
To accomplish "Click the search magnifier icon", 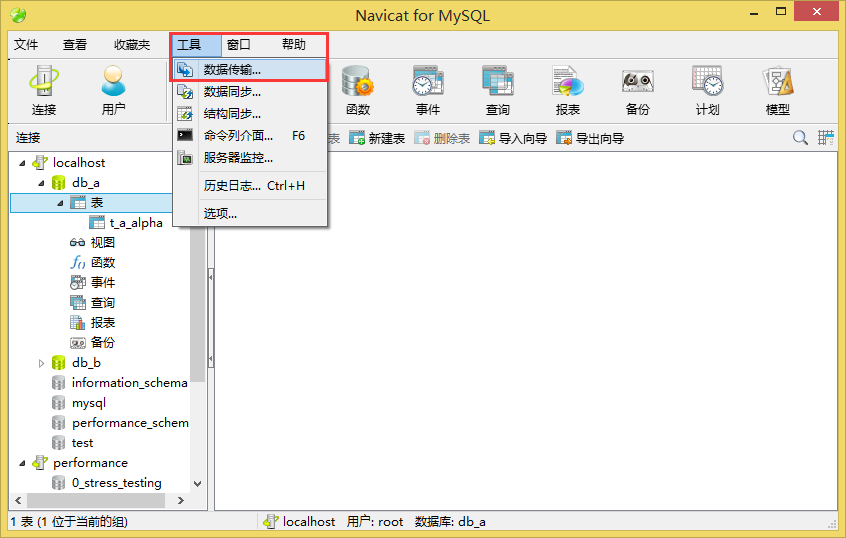I will [x=800, y=138].
